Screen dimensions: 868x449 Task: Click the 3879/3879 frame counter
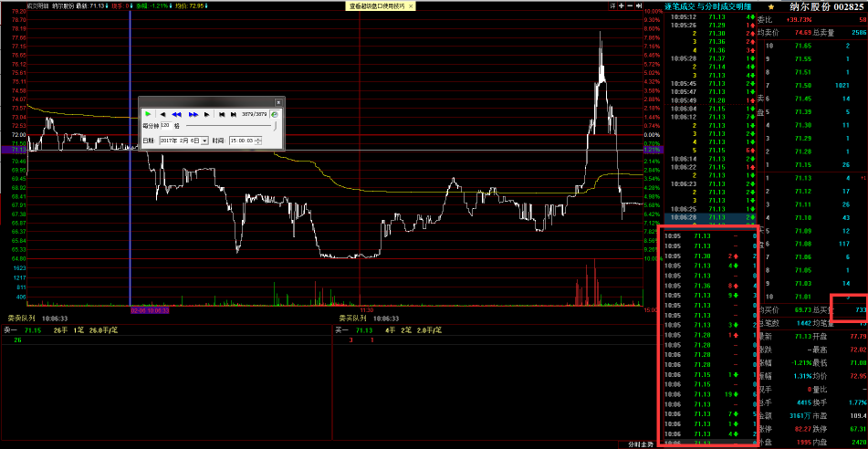[x=255, y=114]
